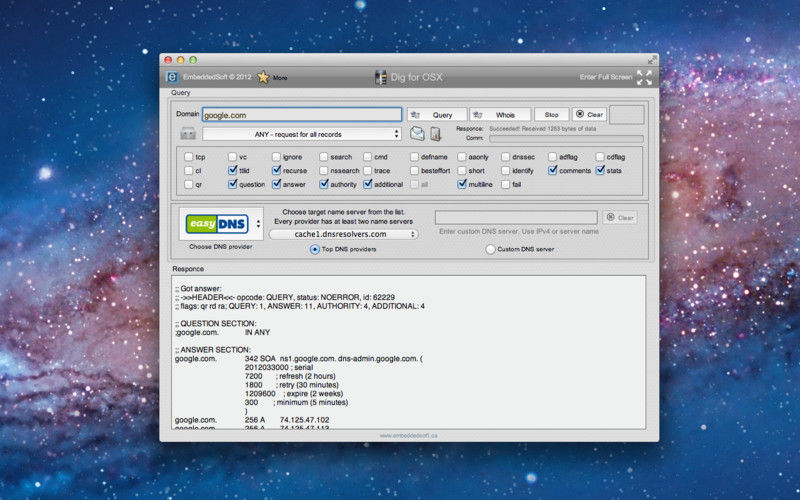Enable the adflag checkbox
Viewport: 800px width, 500px height.
click(553, 157)
